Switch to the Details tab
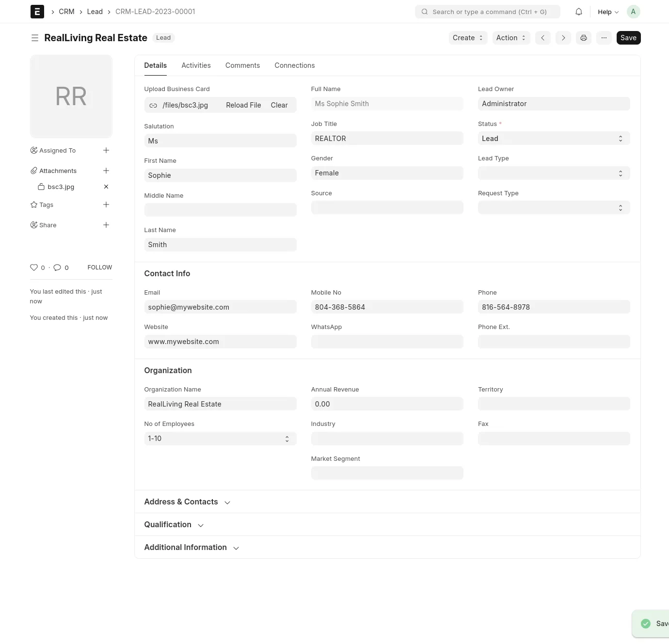 point(156,65)
